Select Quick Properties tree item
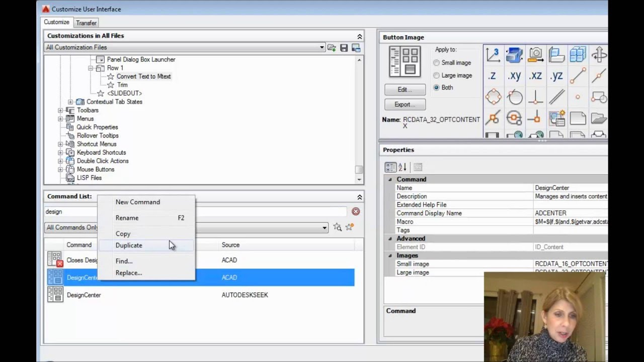 [x=97, y=127]
